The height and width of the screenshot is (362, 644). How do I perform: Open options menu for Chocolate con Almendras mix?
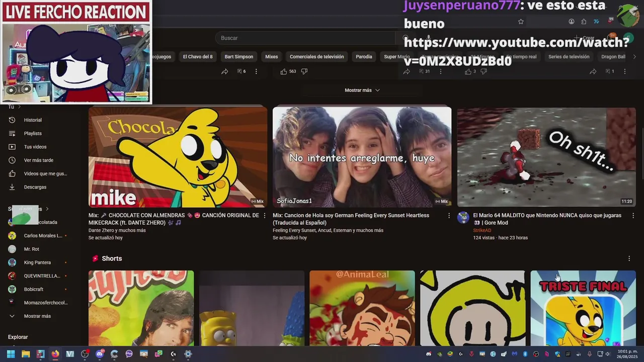pos(265,216)
